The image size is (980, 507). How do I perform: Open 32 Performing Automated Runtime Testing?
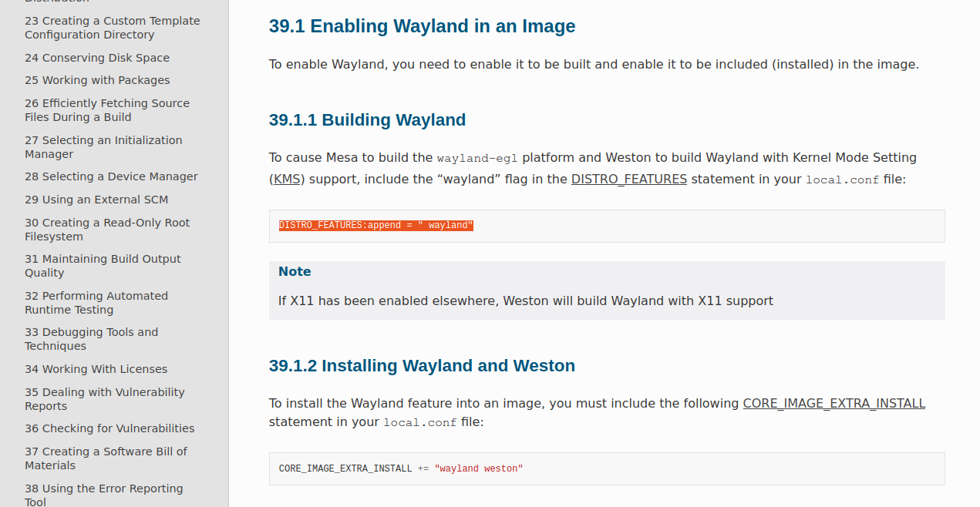[x=96, y=303]
